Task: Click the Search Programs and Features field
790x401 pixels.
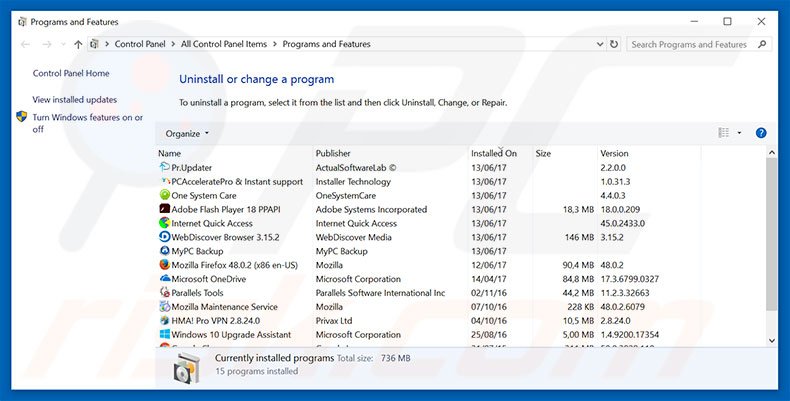Action: 699,44
